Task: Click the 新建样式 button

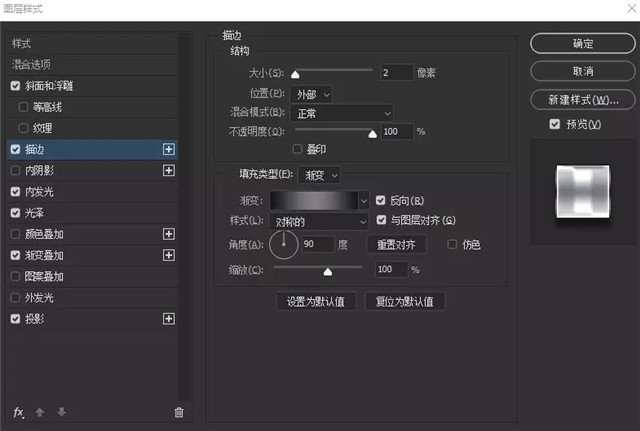Action: click(x=582, y=100)
